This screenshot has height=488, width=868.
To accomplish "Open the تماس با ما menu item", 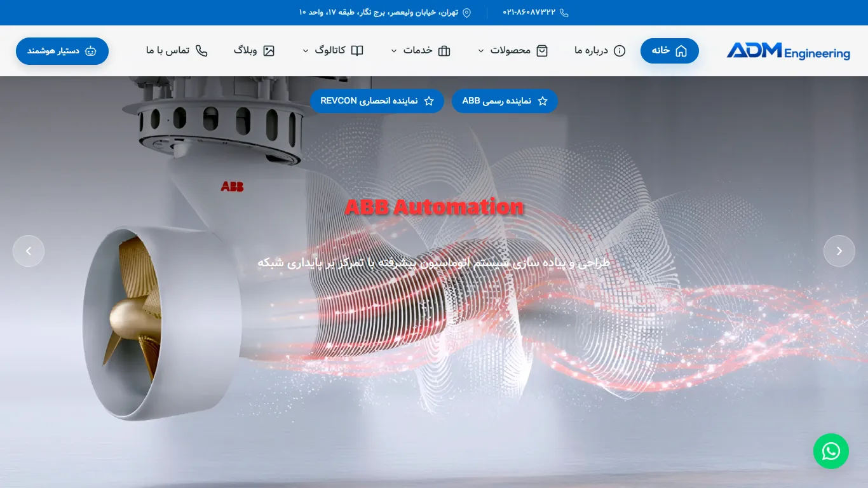I will coord(177,51).
